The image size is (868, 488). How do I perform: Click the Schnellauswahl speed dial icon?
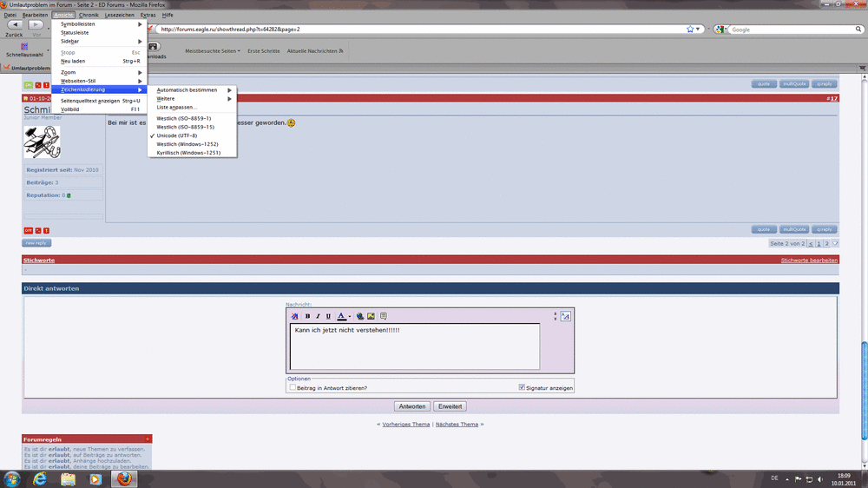click(x=24, y=47)
